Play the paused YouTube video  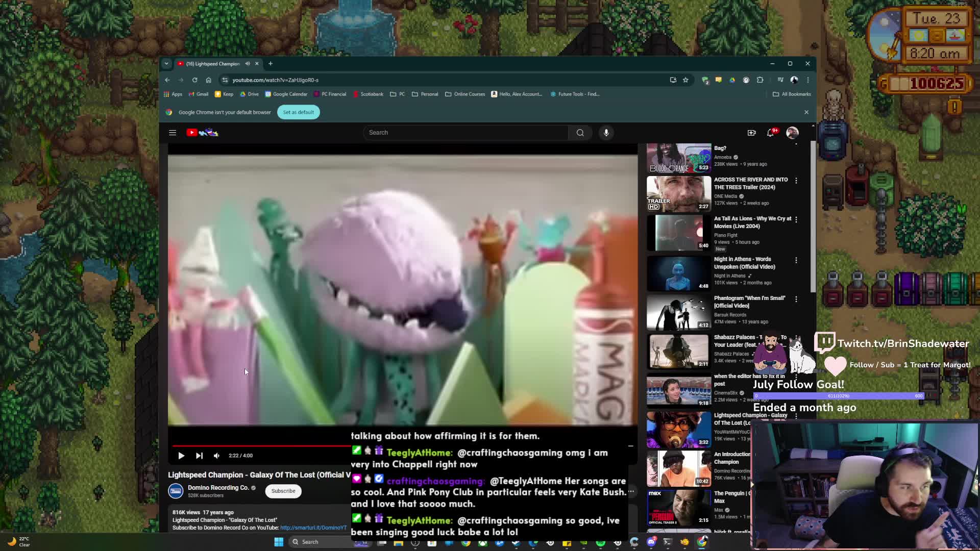click(x=181, y=456)
